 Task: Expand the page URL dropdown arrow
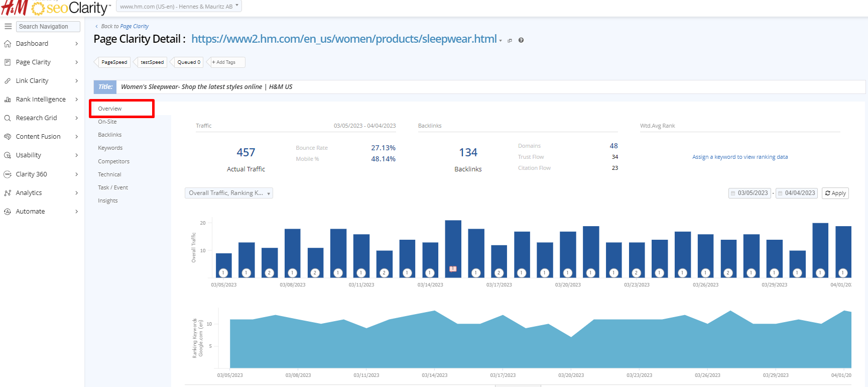pyautogui.click(x=501, y=41)
